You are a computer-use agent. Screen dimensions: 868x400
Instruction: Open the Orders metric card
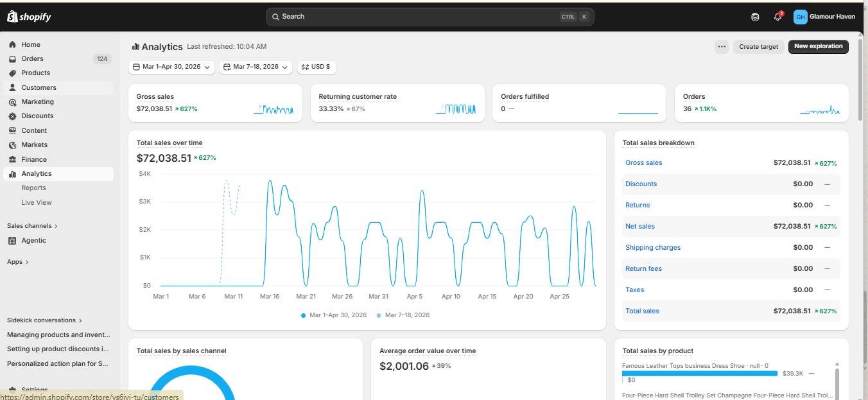tap(761, 103)
